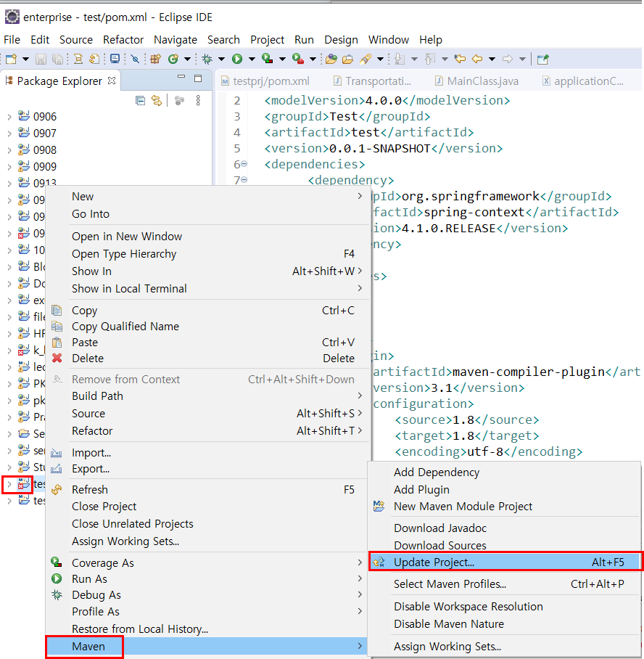Click Copy Qualified Name in context menu
The image size is (644, 659).
click(208, 327)
